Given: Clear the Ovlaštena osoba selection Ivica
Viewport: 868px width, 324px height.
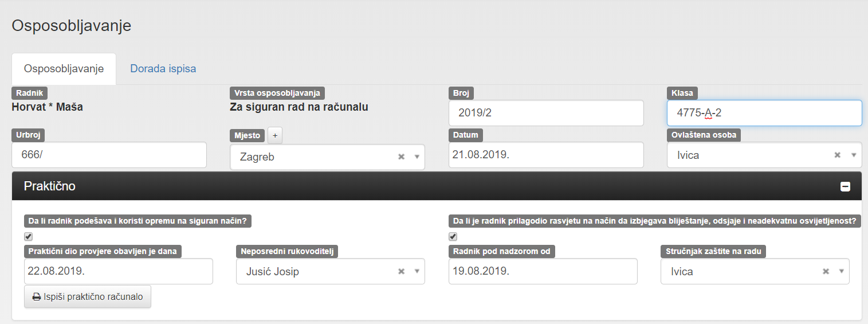Looking at the screenshot, I should pos(837,155).
